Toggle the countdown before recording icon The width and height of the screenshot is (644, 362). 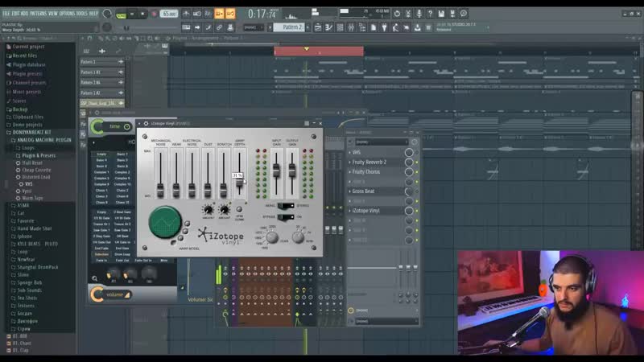208,14
